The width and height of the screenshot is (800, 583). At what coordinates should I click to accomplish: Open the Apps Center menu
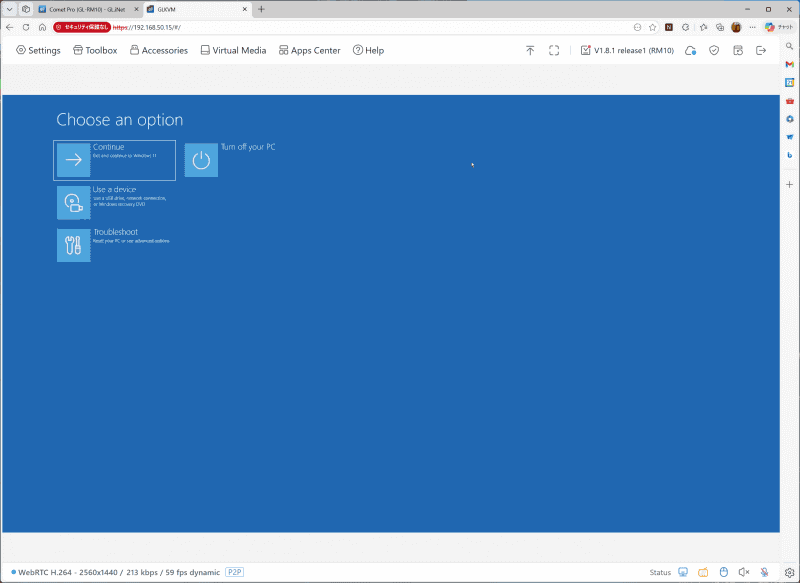[309, 50]
